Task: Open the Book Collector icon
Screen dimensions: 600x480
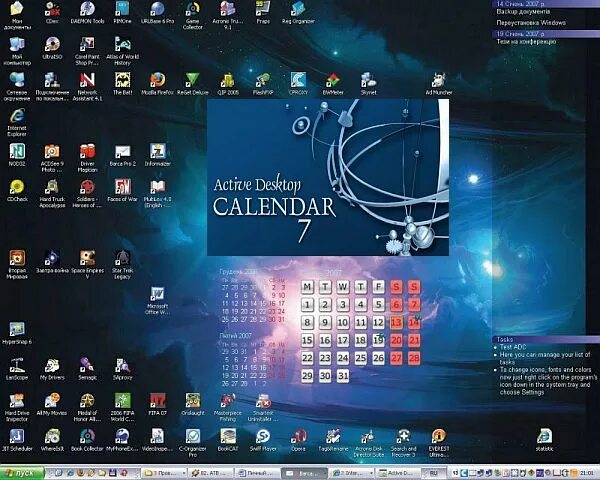Action: (x=87, y=440)
